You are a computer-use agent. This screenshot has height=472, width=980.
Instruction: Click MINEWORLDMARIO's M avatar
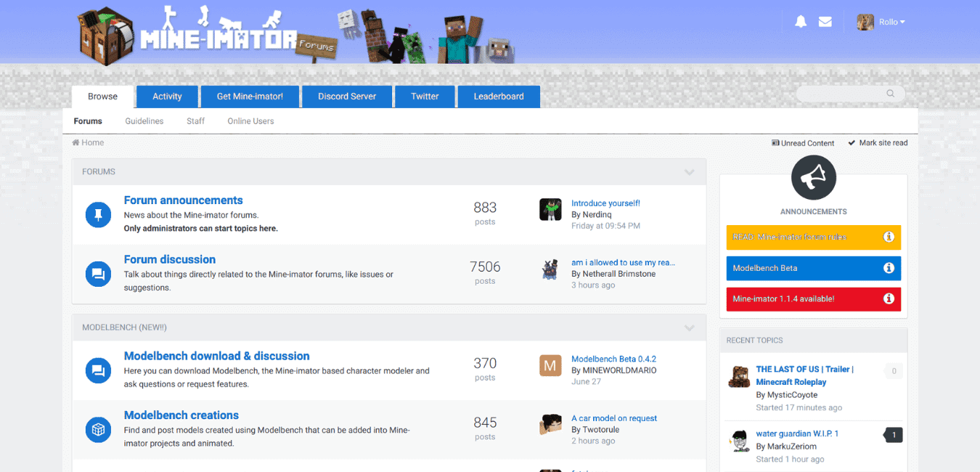pyautogui.click(x=550, y=366)
